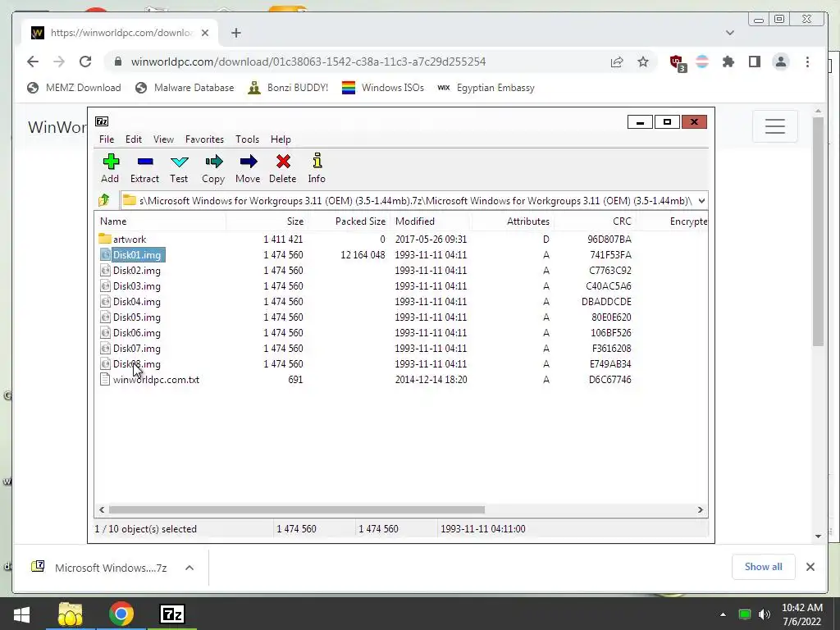Toggle the Chrome side panel icon
Viewport: 840px width, 630px height.
pyautogui.click(x=755, y=62)
